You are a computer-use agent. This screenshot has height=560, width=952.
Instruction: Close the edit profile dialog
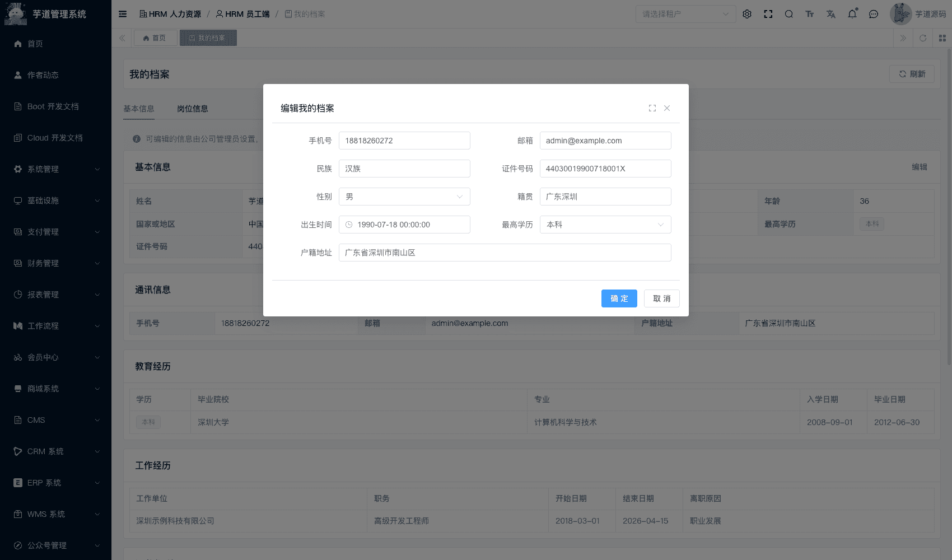pyautogui.click(x=667, y=108)
